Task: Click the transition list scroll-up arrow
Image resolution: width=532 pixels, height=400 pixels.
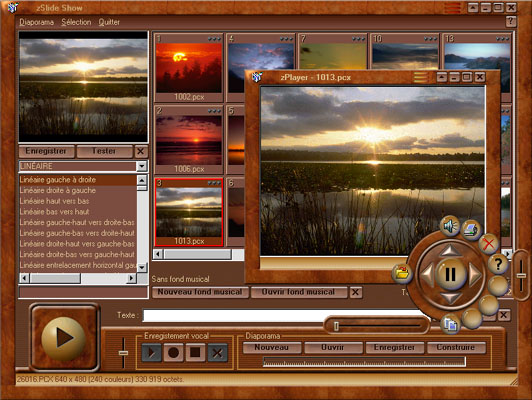Action: click(x=142, y=180)
